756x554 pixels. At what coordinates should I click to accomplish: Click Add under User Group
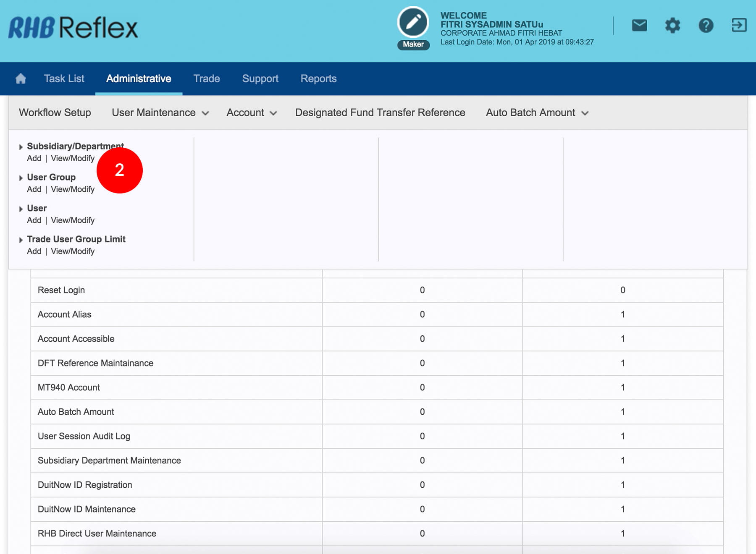34,189
